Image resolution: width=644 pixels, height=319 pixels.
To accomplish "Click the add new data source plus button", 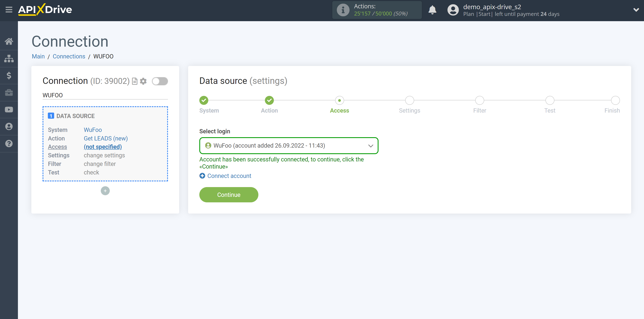I will (105, 191).
